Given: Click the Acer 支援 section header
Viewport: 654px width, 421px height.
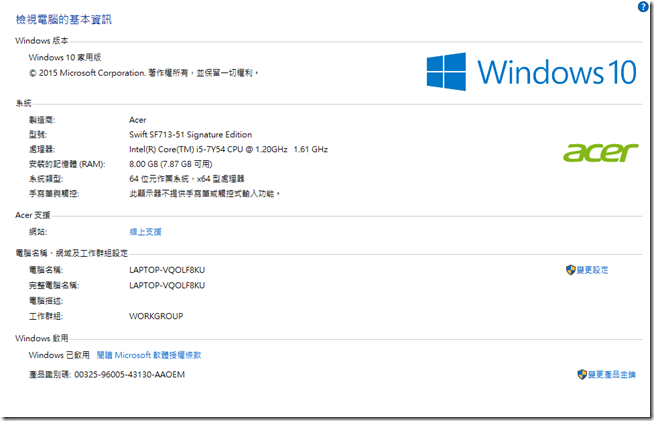Looking at the screenshot, I should pyautogui.click(x=33, y=215).
